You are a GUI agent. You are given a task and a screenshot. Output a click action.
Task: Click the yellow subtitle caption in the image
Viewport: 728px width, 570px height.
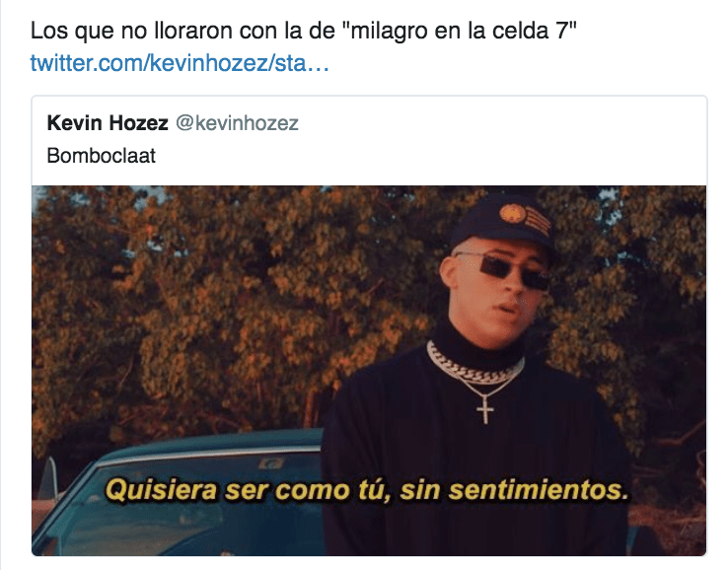point(367,490)
